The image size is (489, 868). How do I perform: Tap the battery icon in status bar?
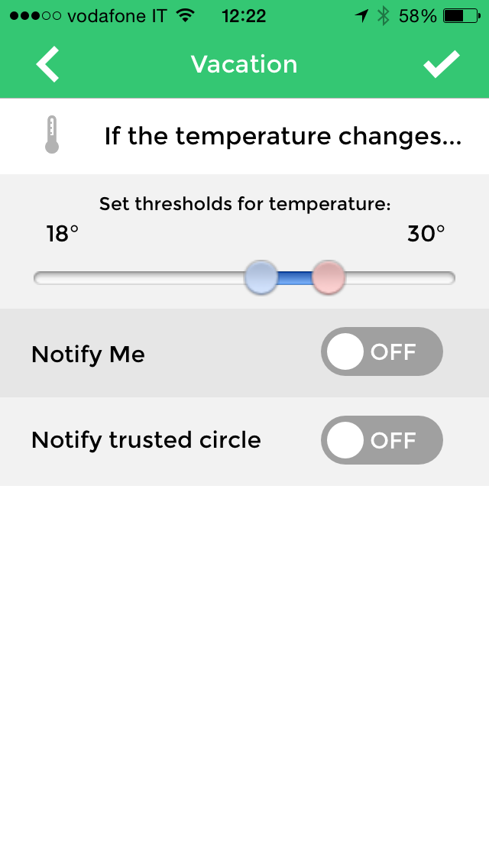463,15
